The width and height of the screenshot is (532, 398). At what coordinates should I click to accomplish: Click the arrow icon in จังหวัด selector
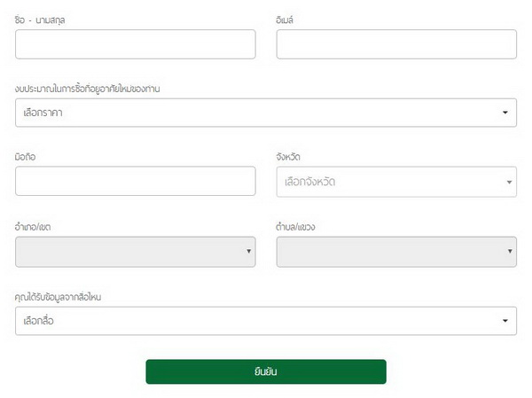pos(510,183)
